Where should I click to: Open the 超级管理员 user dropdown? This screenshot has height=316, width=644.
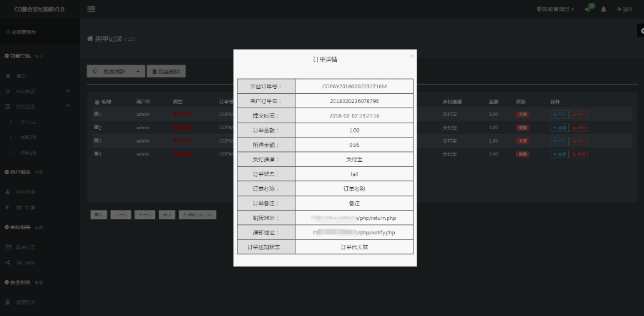pos(555,9)
